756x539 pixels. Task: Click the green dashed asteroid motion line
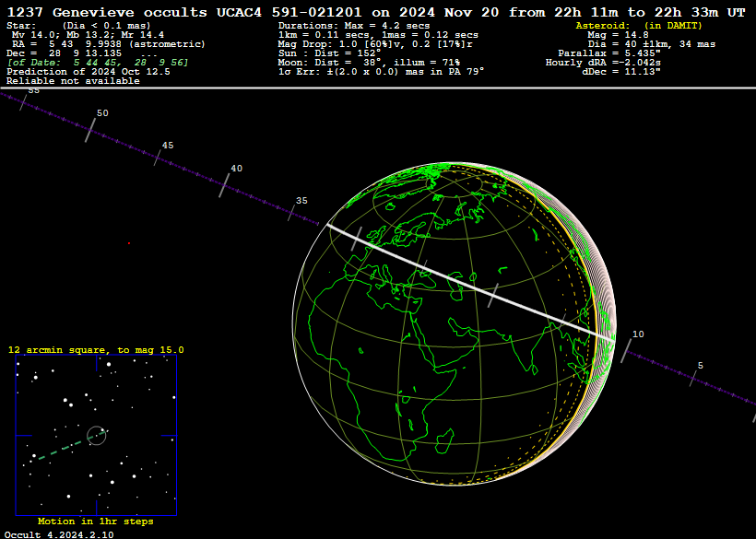pyautogui.click(x=72, y=445)
